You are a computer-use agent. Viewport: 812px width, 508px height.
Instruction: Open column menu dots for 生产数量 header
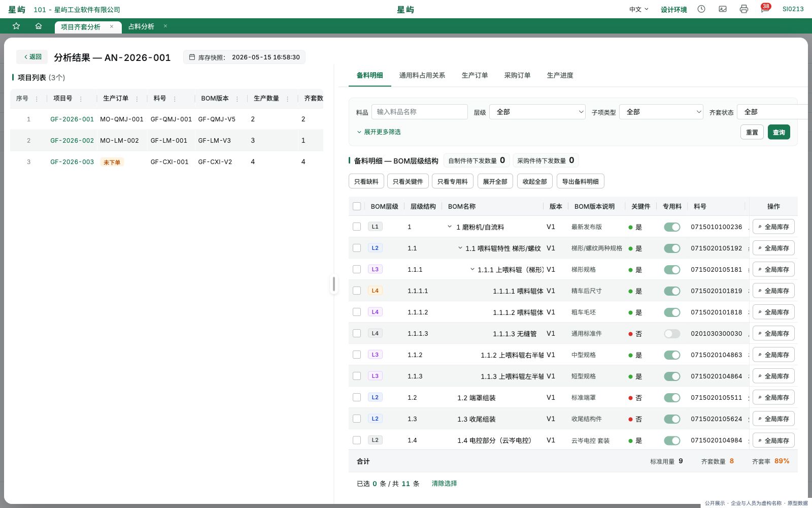pos(288,99)
